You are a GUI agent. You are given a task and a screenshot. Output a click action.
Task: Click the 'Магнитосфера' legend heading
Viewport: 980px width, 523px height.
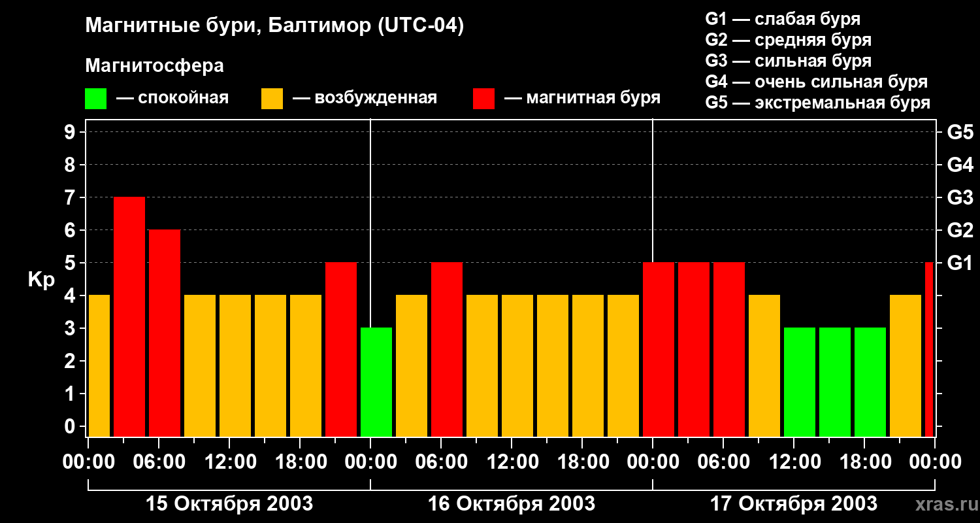154,66
